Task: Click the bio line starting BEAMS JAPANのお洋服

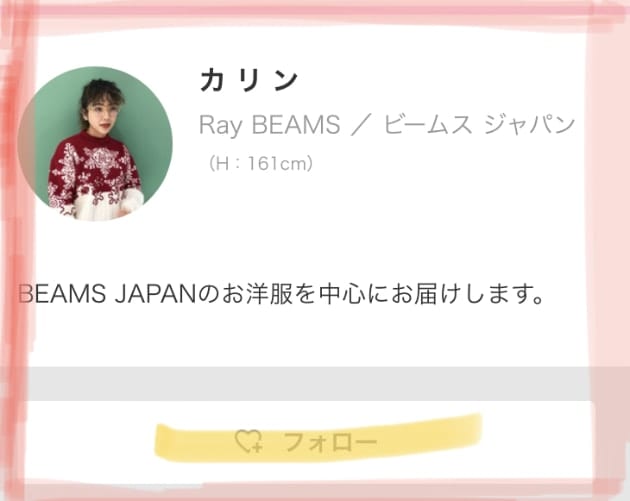Action: pyautogui.click(x=281, y=294)
